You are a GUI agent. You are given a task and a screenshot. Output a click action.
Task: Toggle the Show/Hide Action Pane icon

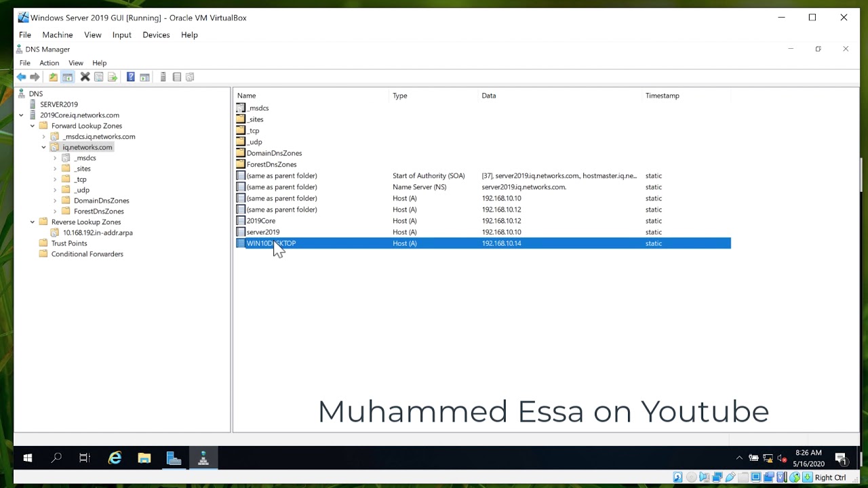click(144, 77)
